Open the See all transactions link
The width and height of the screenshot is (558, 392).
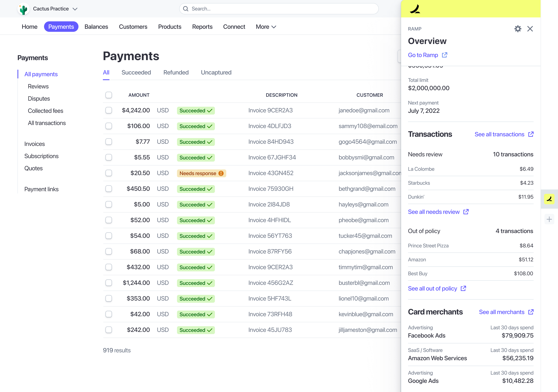499,134
